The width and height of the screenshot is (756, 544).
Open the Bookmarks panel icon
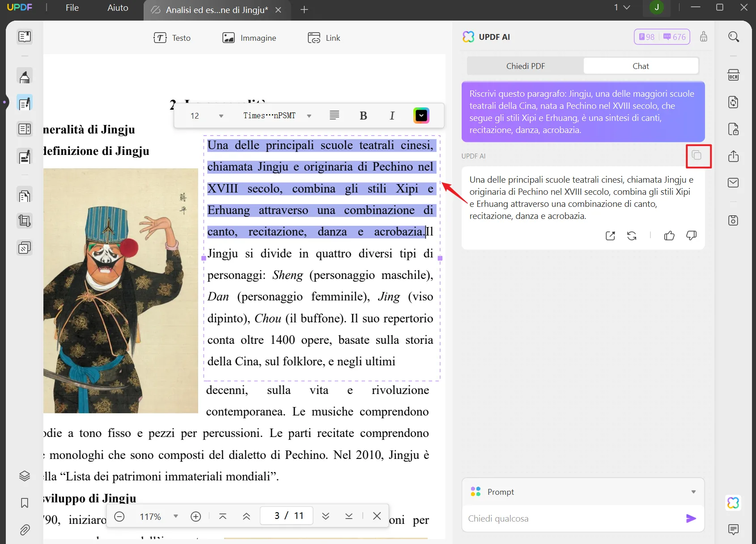[x=25, y=503]
